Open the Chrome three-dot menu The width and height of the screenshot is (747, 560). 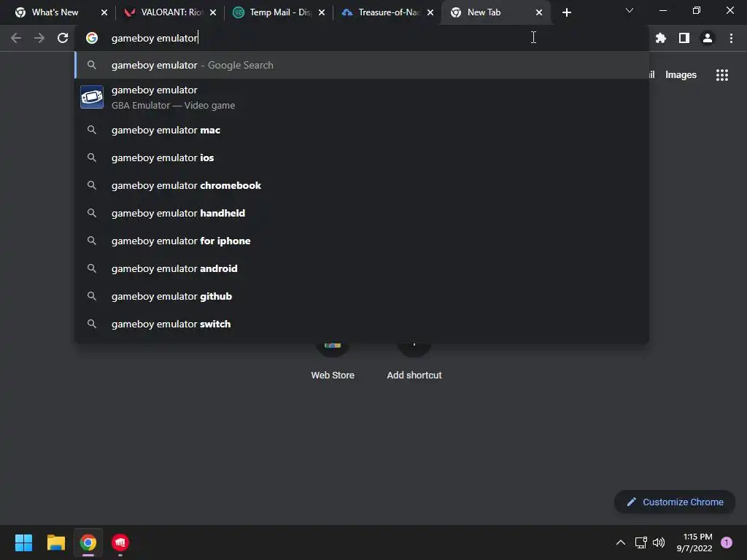[731, 38]
